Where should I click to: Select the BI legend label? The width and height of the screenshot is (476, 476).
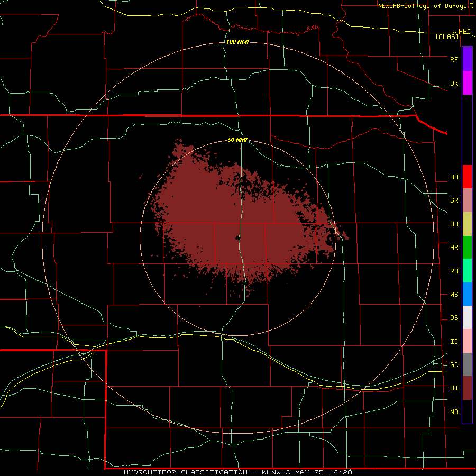(x=454, y=388)
